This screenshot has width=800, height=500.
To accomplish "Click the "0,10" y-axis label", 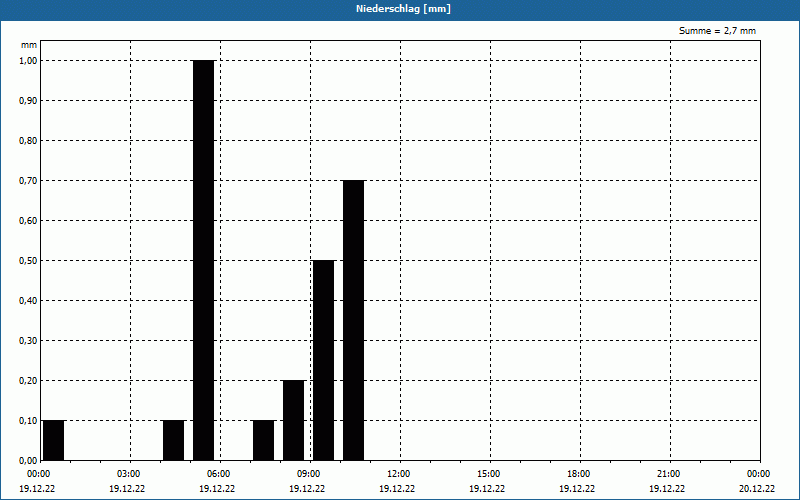I will pos(28,420).
